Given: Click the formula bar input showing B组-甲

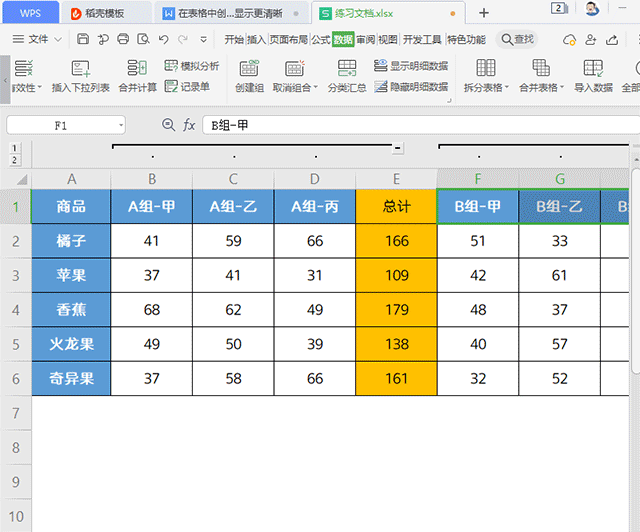Looking at the screenshot, I should [400, 125].
